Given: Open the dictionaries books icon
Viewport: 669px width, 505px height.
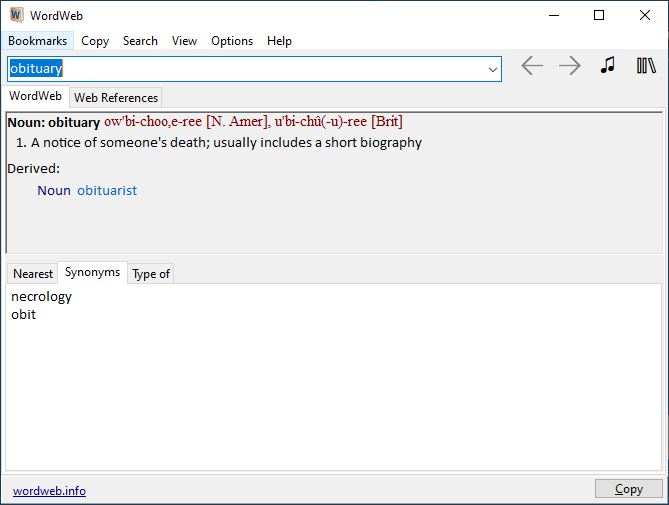Looking at the screenshot, I should [x=646, y=66].
